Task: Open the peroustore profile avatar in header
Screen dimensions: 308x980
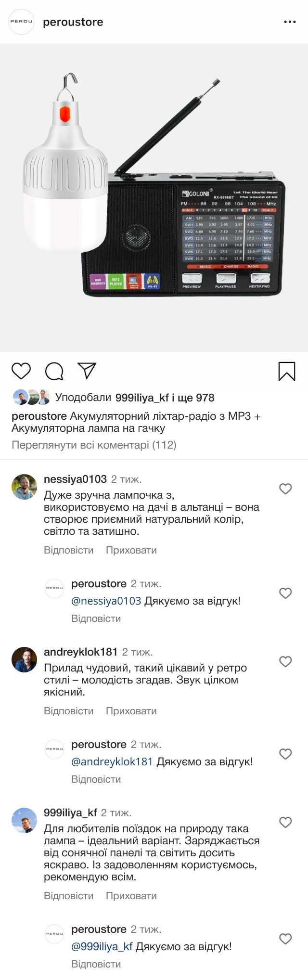Action: [x=22, y=22]
